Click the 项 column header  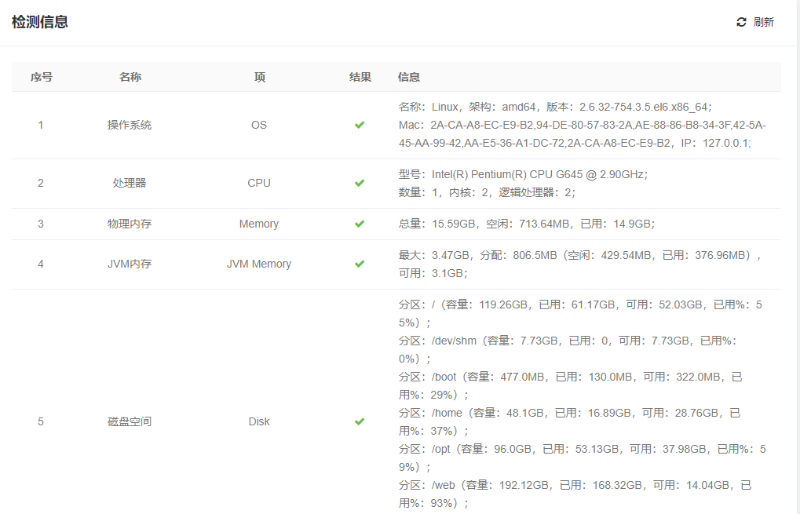pos(259,77)
